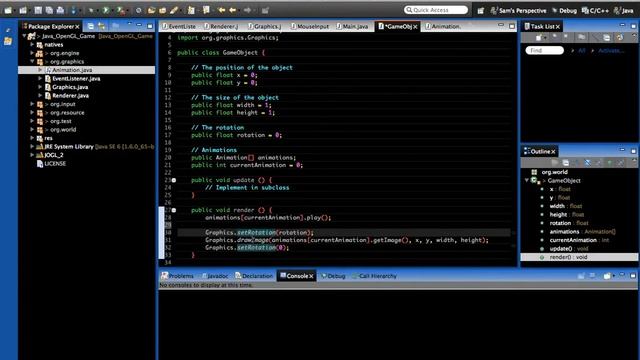Click the left sidebar folder navigator icon
Viewport: 640px width, 360px height.
coord(8,41)
